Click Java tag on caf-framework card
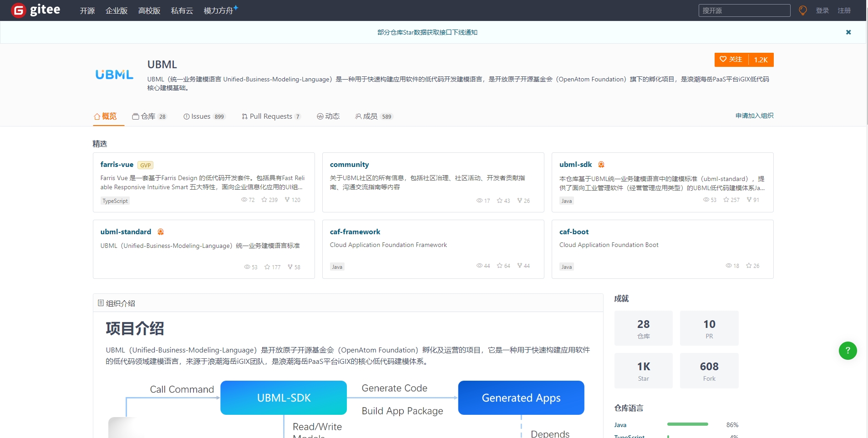868x438 pixels. click(x=337, y=267)
